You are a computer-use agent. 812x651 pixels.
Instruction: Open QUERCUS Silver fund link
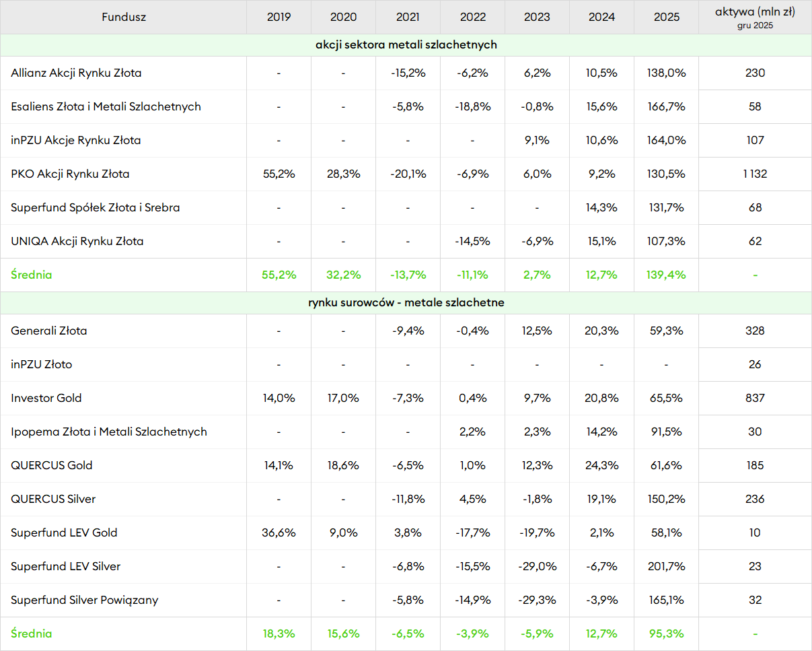53,499
